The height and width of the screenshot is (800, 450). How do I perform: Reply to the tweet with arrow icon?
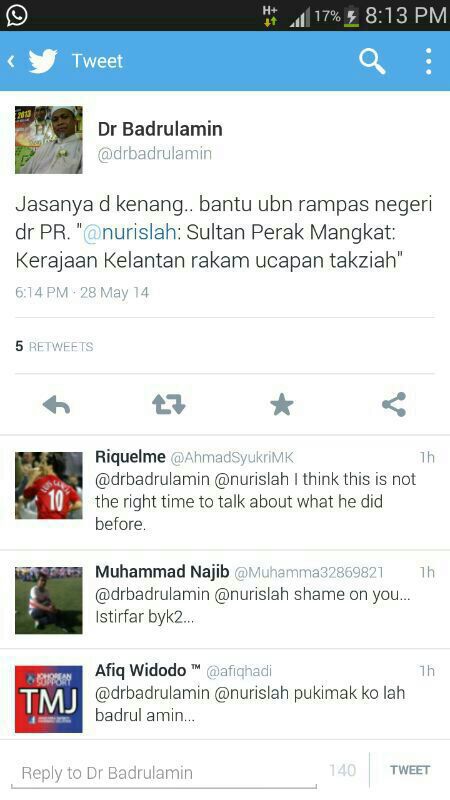click(x=57, y=405)
